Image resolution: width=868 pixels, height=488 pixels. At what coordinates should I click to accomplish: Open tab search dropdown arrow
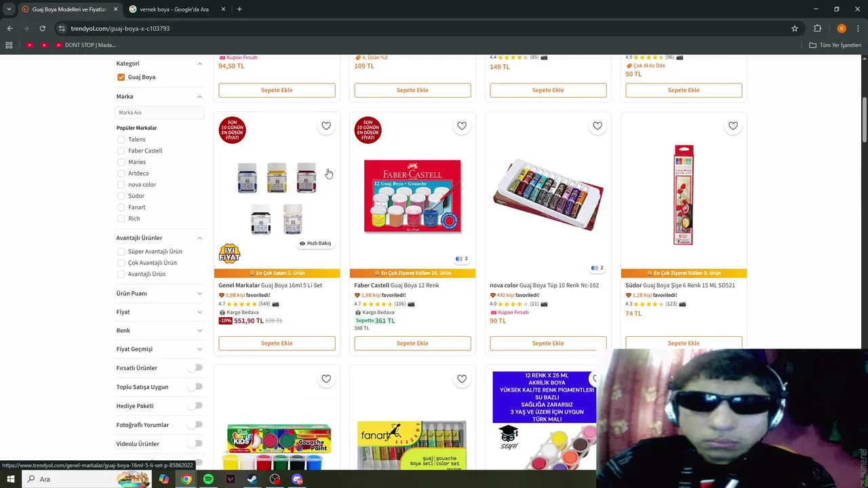[x=9, y=9]
